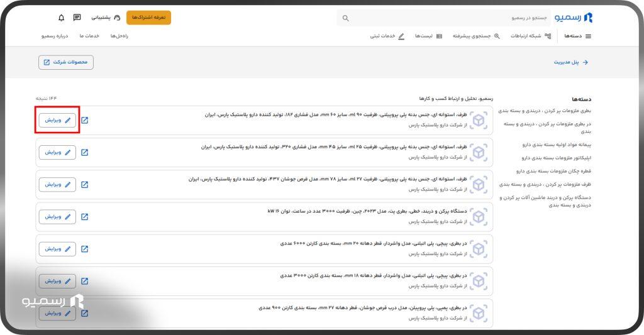
Task: Select category 'قطره چکان ملزومات بسته بندی دارو'
Action: point(553,171)
